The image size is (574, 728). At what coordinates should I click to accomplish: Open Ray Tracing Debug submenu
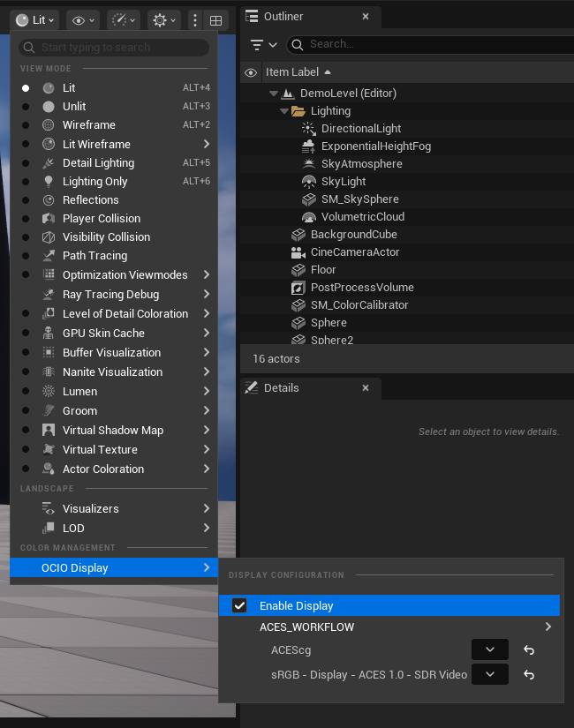(114, 295)
